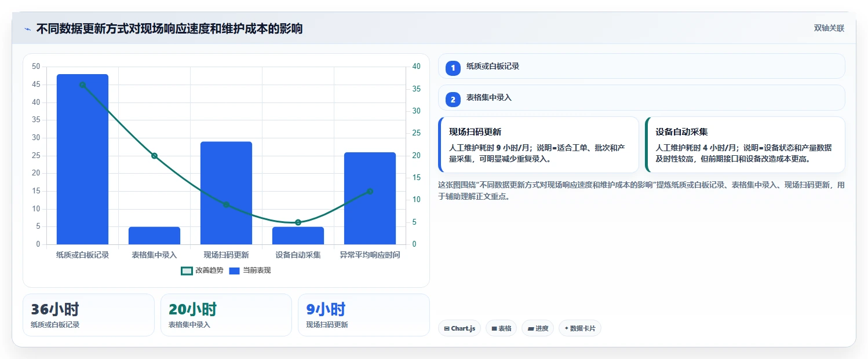
Task: Toggle the 当前表现 legend swatch
Action: [234, 270]
